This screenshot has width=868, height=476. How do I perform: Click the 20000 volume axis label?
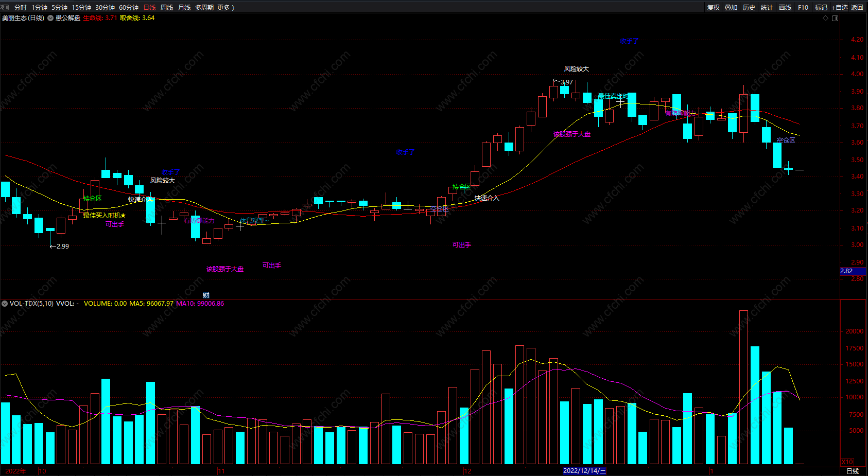click(855, 331)
